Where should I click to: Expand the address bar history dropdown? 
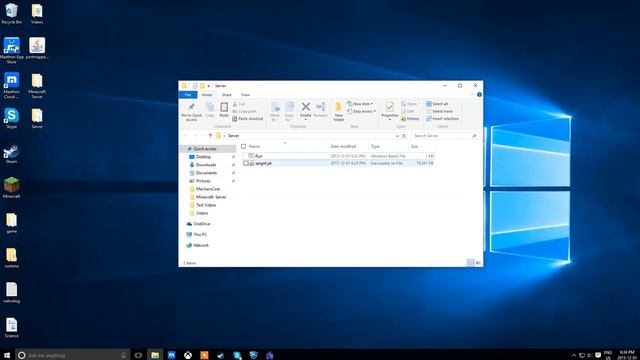coord(397,136)
